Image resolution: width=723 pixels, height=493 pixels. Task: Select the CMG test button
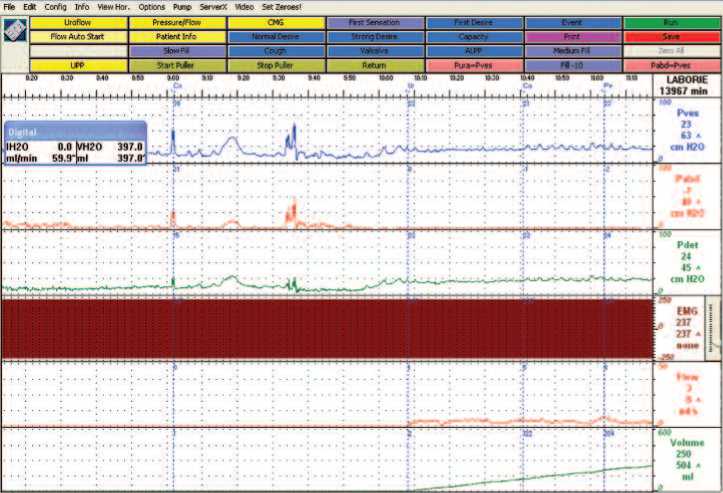(276, 23)
